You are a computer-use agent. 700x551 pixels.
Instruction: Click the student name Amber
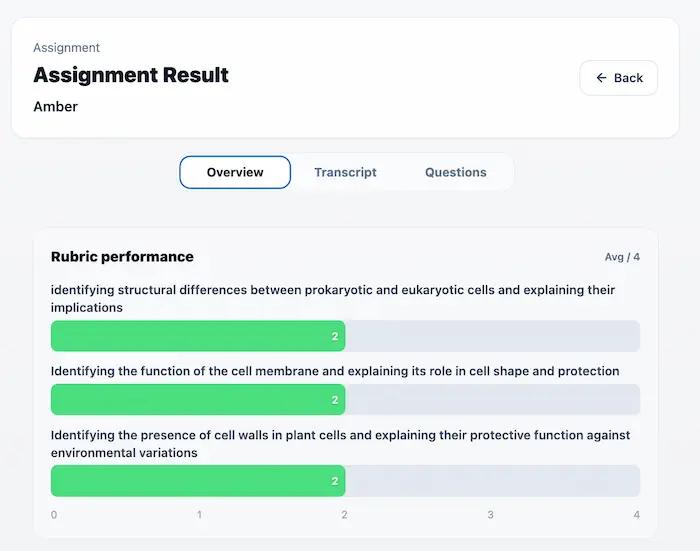[x=55, y=107]
